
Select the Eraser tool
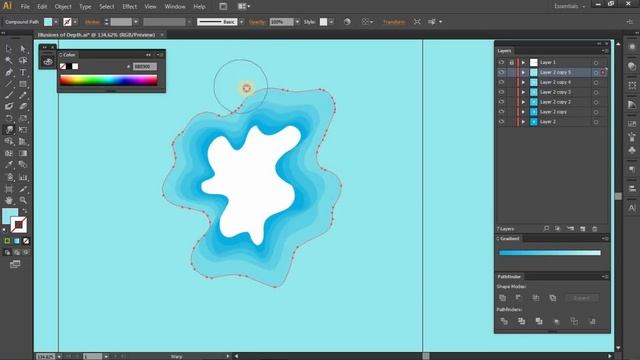pyautogui.click(x=23, y=107)
